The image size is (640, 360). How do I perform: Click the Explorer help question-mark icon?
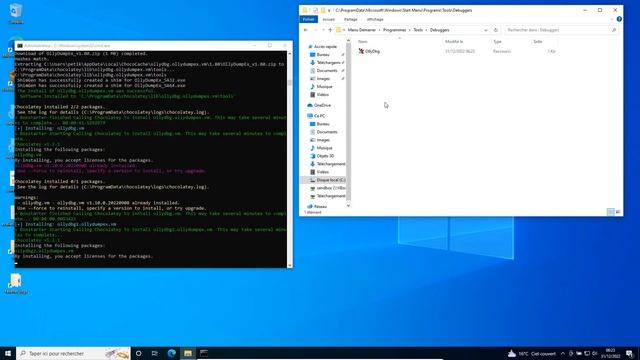pyautogui.click(x=619, y=19)
